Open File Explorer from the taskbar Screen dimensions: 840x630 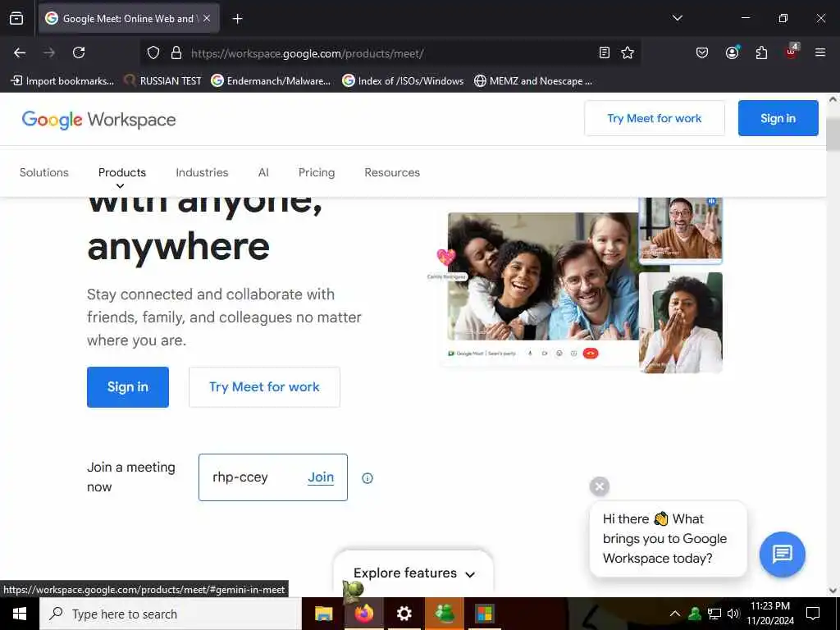(323, 614)
